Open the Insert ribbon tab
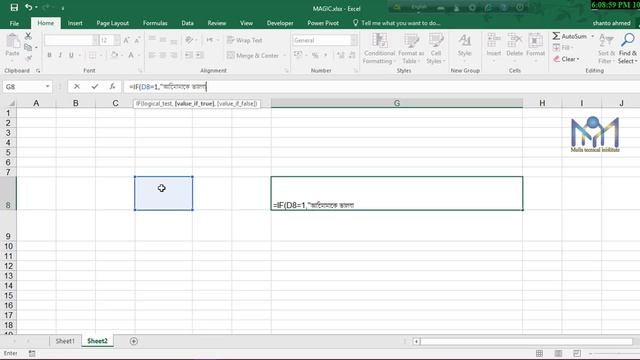The height and width of the screenshot is (360, 640). (75, 23)
